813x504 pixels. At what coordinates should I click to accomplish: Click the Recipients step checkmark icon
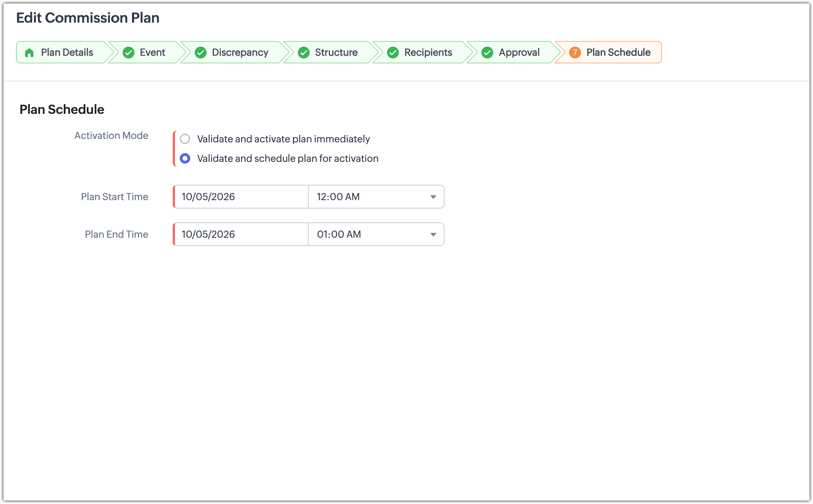(x=393, y=53)
